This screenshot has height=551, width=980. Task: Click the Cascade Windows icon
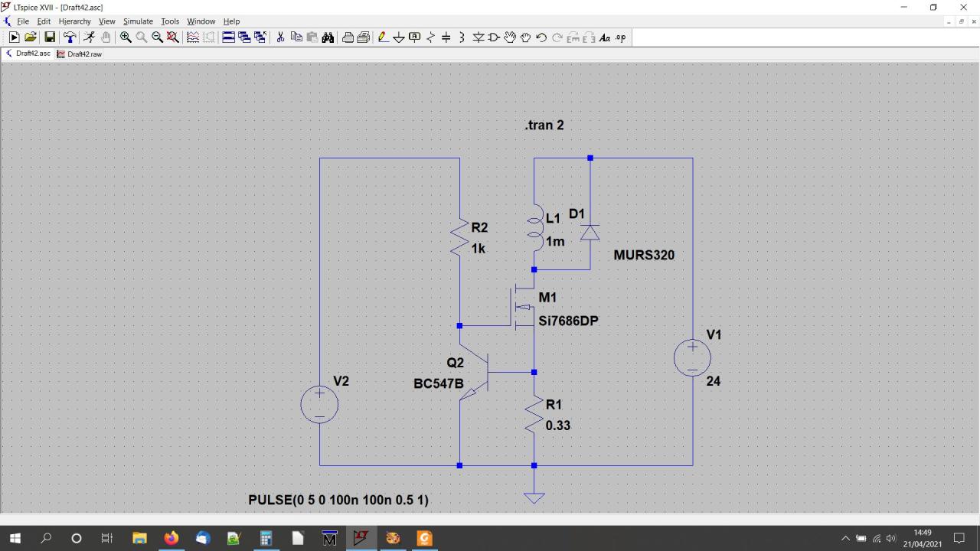pos(244,37)
